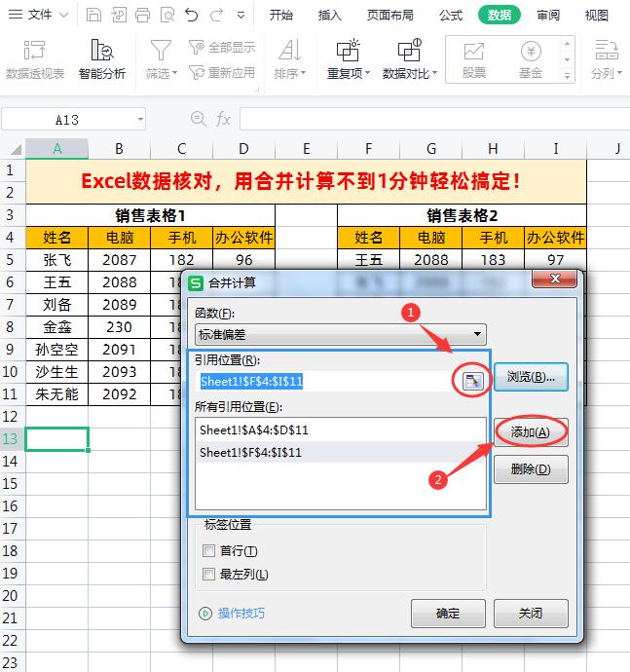Open the 函数 dropdown showing 标准偏差

pyautogui.click(x=341, y=335)
